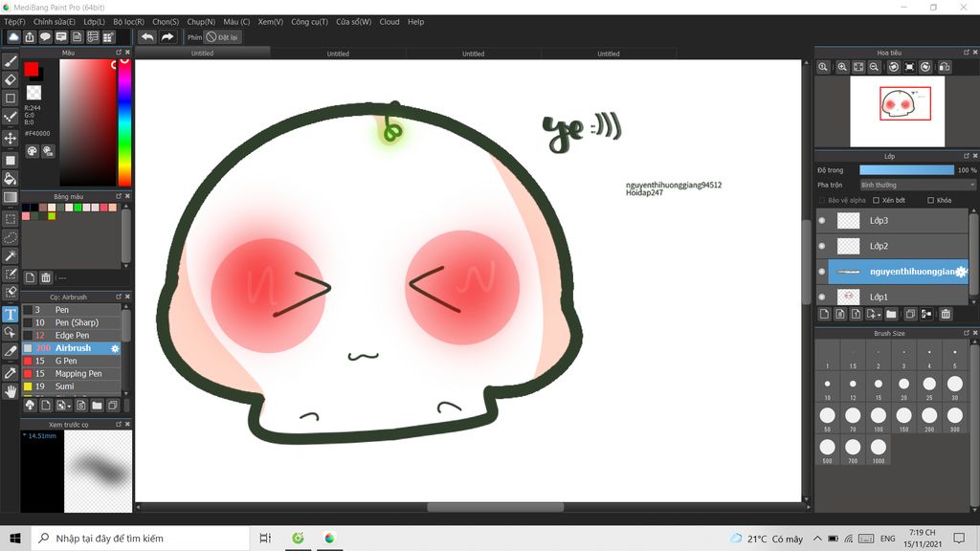Enable the Khóa checkbox
The height and width of the screenshot is (551, 980).
(x=930, y=201)
